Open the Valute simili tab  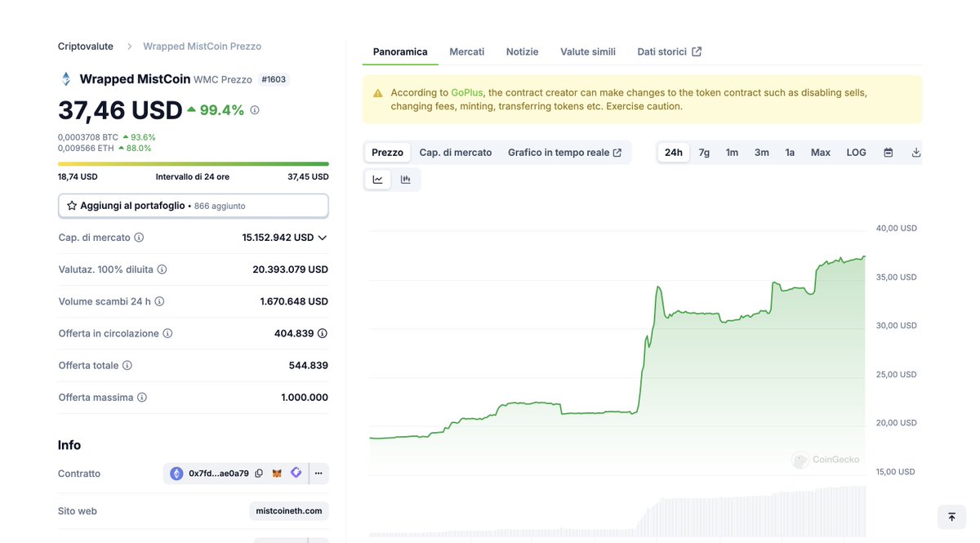point(588,51)
